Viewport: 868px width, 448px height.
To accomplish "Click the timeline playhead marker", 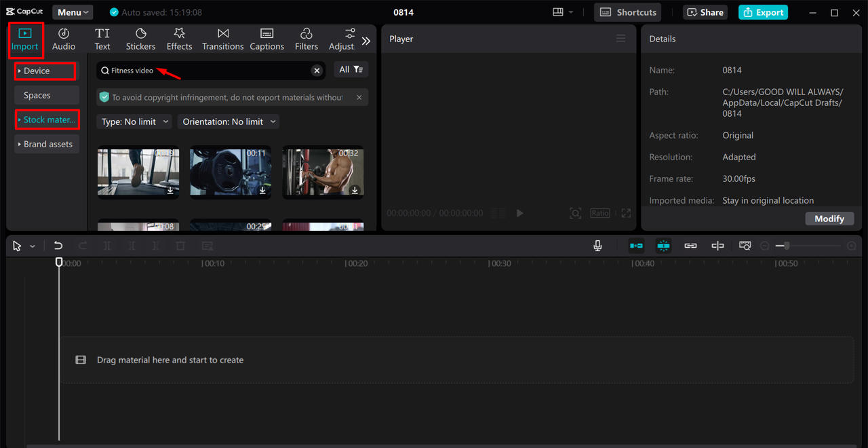I will pyautogui.click(x=59, y=262).
